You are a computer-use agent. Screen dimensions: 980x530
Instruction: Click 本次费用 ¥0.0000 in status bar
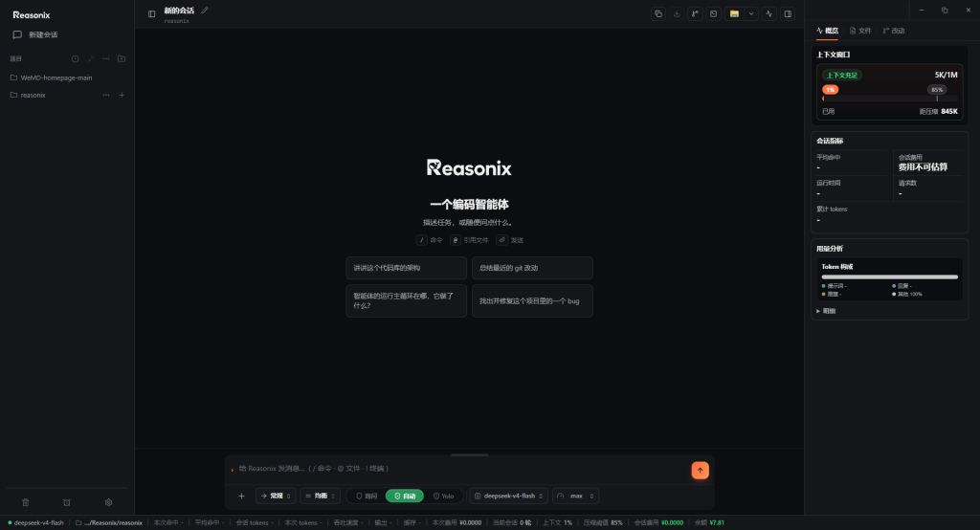[457, 523]
